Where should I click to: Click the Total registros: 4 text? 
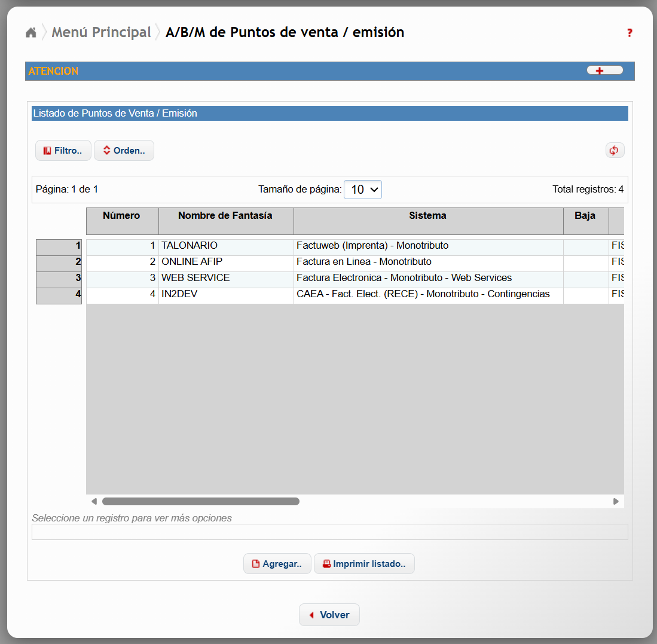[588, 190]
